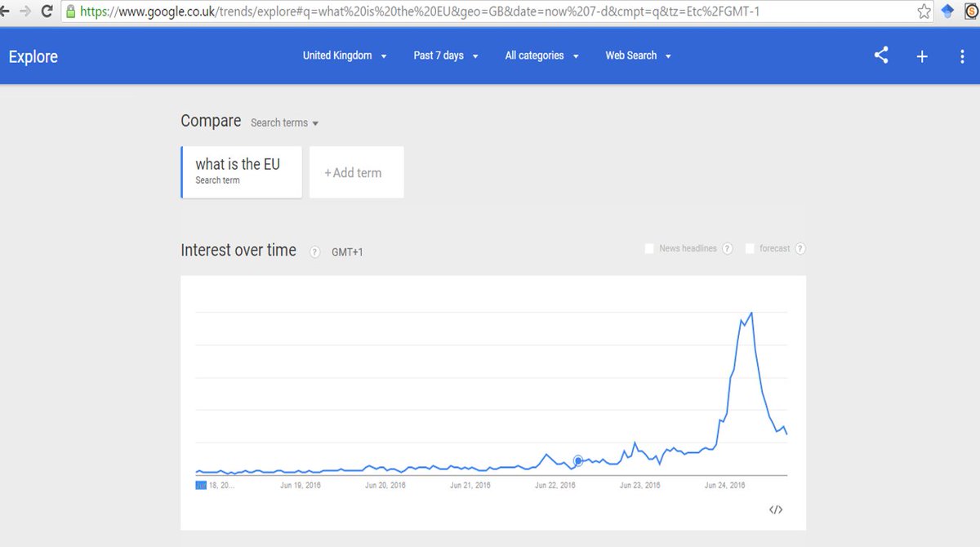Open the Past 7 days date dropdown

pyautogui.click(x=446, y=56)
